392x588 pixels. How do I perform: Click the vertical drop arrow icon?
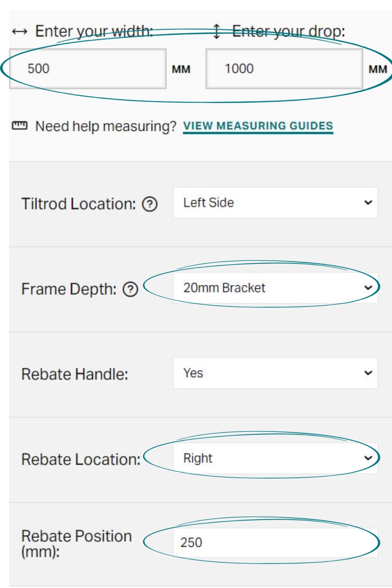point(216,31)
